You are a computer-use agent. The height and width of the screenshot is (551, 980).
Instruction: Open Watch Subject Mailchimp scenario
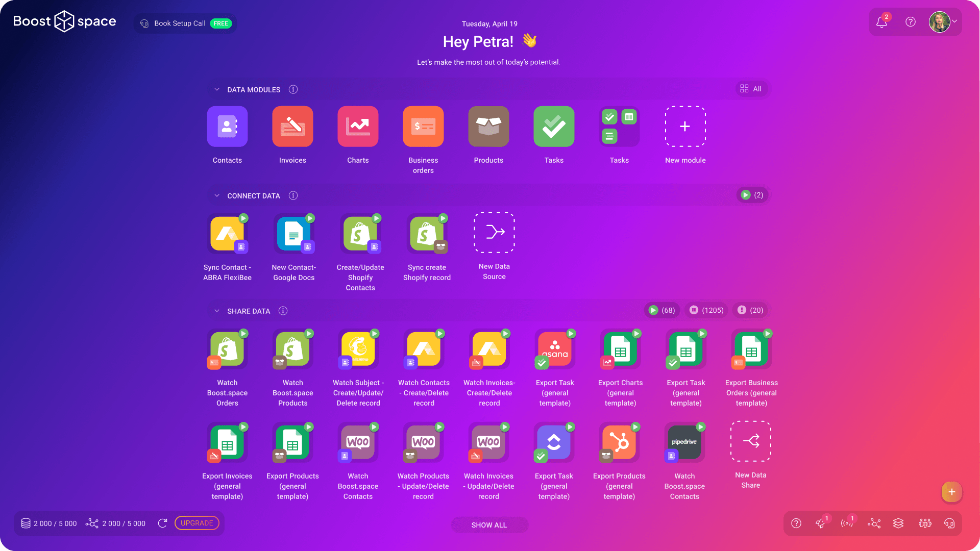[358, 349]
